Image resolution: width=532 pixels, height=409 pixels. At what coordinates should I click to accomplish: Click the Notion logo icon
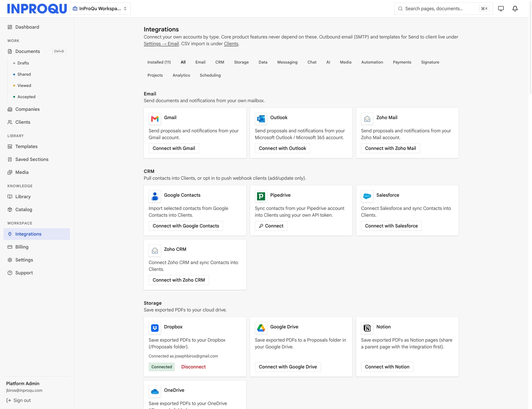tap(367, 328)
